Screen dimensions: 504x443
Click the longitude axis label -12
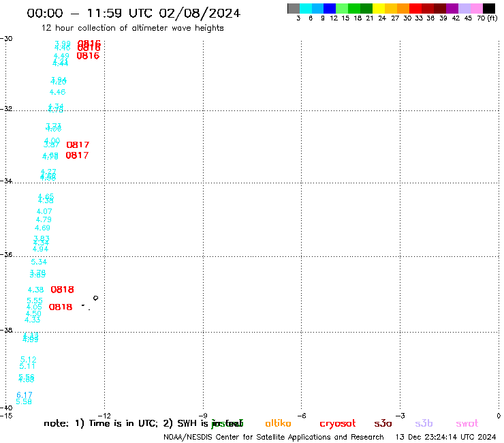[104, 416]
